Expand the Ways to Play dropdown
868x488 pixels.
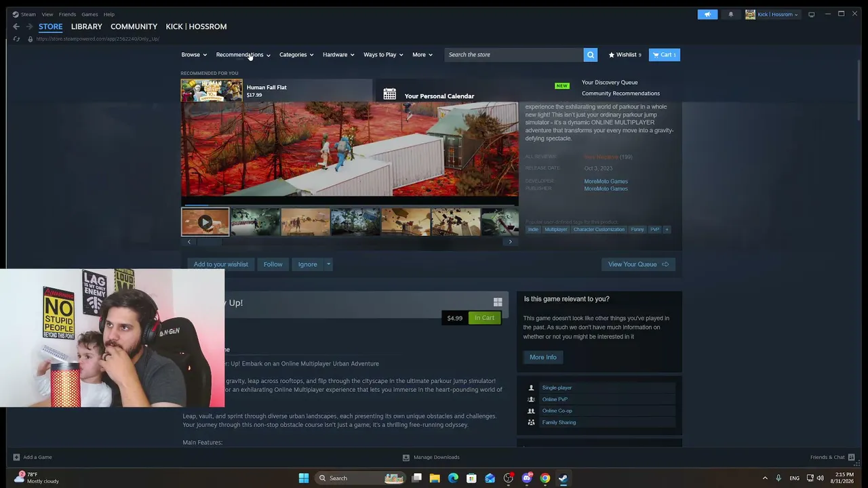[383, 55]
